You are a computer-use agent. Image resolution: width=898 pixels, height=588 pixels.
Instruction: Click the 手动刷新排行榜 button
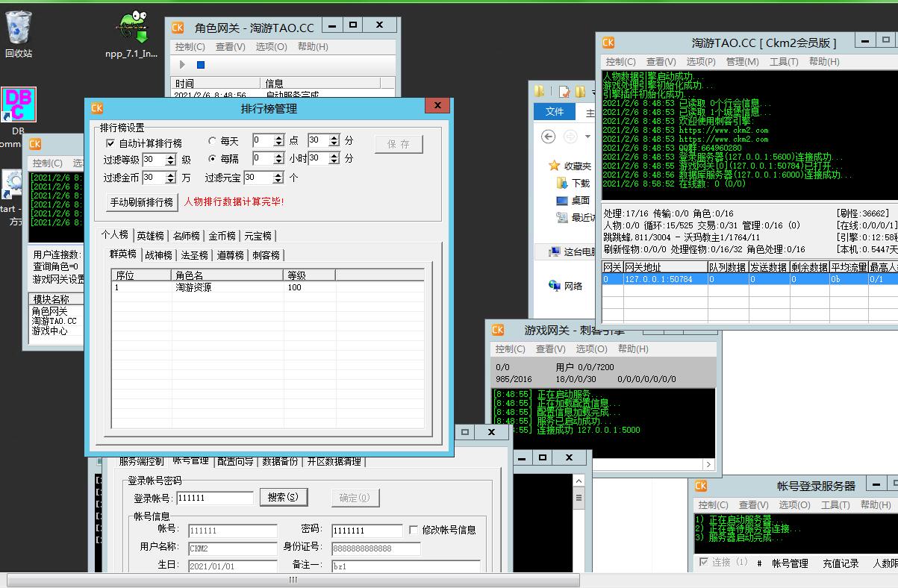142,202
